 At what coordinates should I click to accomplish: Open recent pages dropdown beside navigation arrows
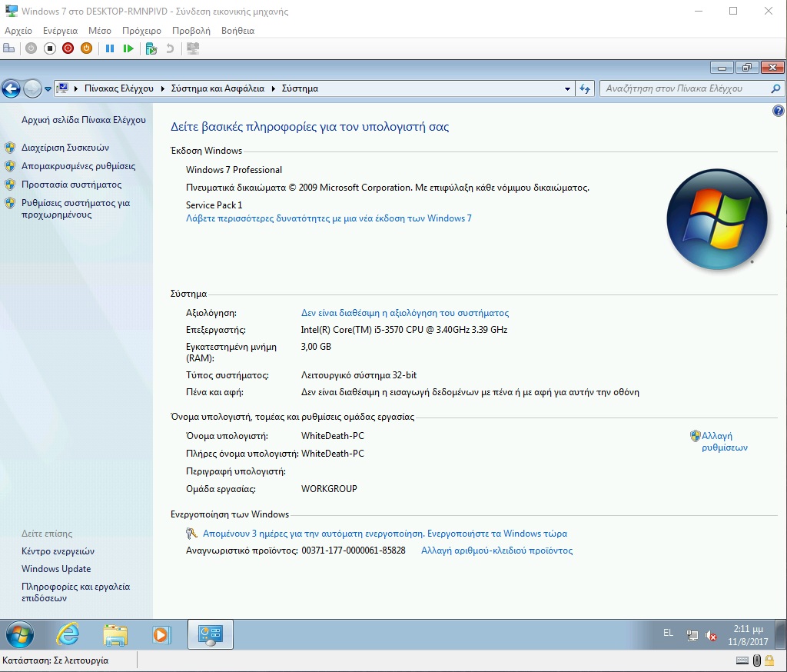pyautogui.click(x=48, y=89)
